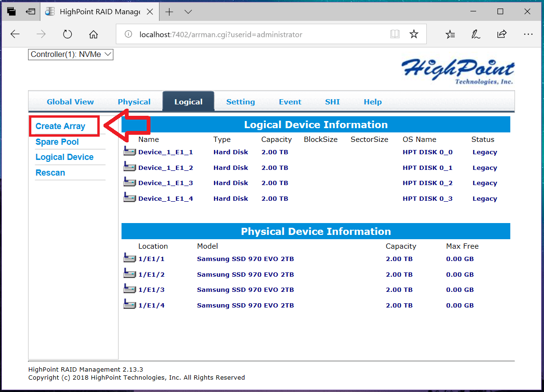Click HighPoint RAID Management 2.13.3 footer text
Image resolution: width=544 pixels, height=392 pixels.
[x=86, y=369]
